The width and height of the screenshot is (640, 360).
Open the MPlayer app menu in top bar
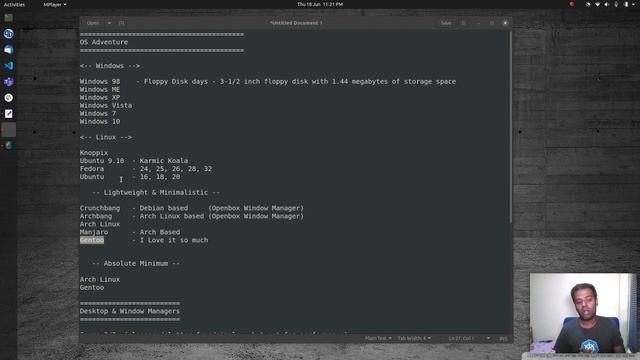[x=55, y=4]
